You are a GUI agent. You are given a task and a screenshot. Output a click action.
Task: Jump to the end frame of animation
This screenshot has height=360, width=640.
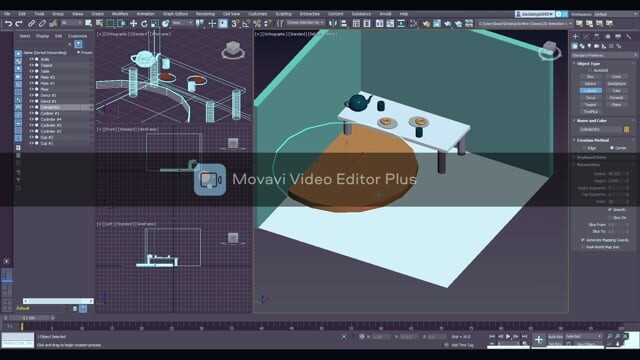click(524, 336)
